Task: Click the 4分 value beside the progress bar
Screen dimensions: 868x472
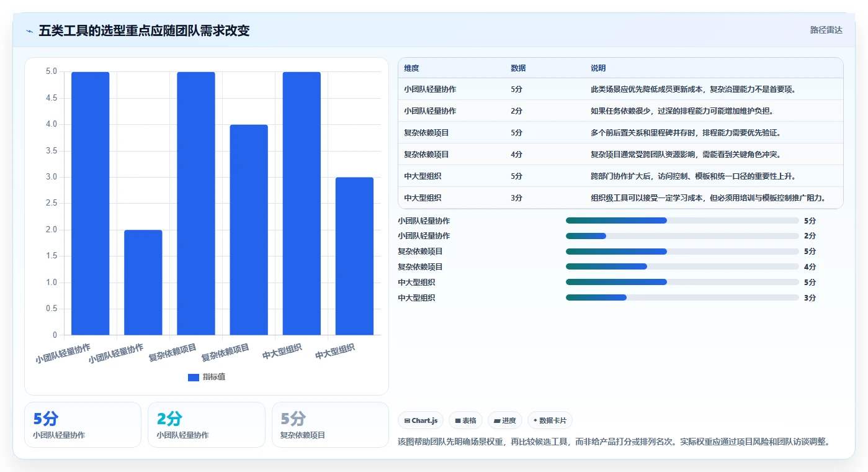Action: [810, 267]
